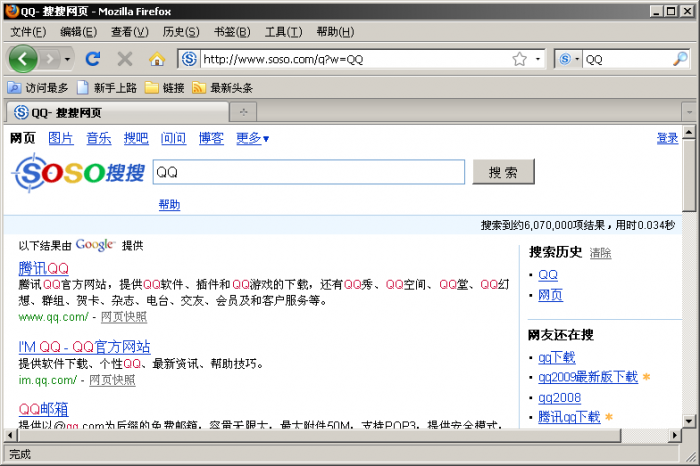Click the horizontal scrollbar left arrow
Screen dimensions: 700x466
[x=10, y=435]
